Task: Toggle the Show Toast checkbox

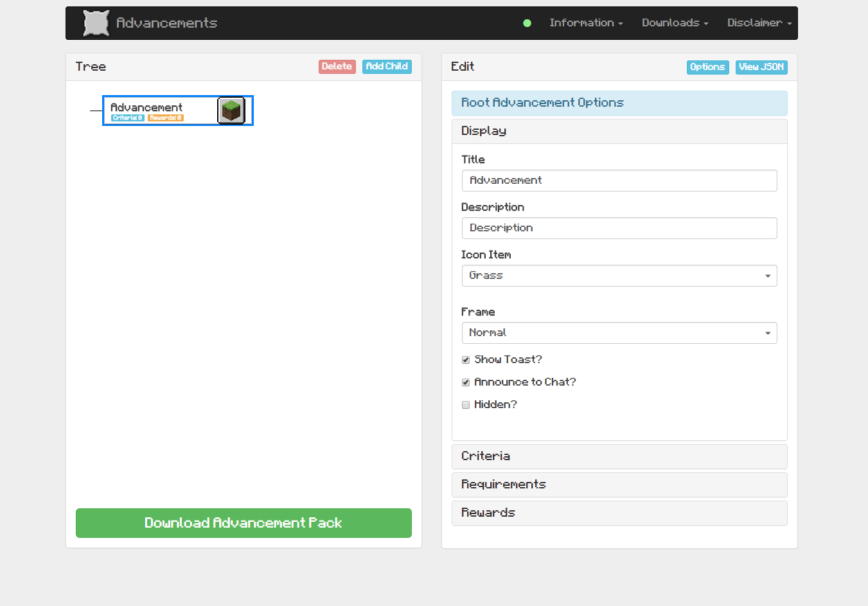Action: point(466,360)
